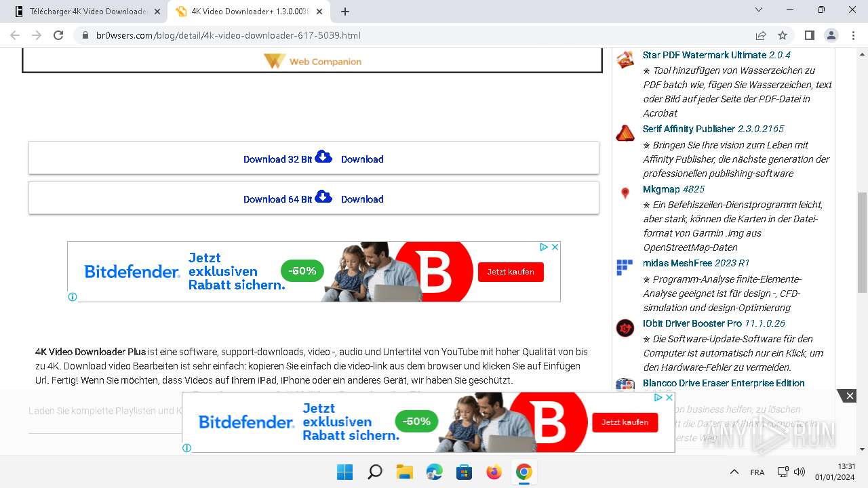Viewport: 868px width, 488px height.
Task: Click the page vertical scrollbar
Action: click(x=862, y=244)
